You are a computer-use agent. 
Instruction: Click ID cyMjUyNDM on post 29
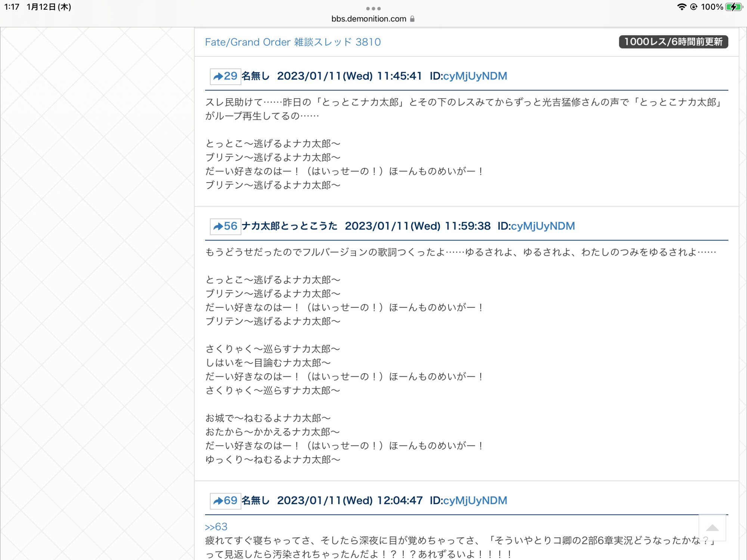(475, 76)
